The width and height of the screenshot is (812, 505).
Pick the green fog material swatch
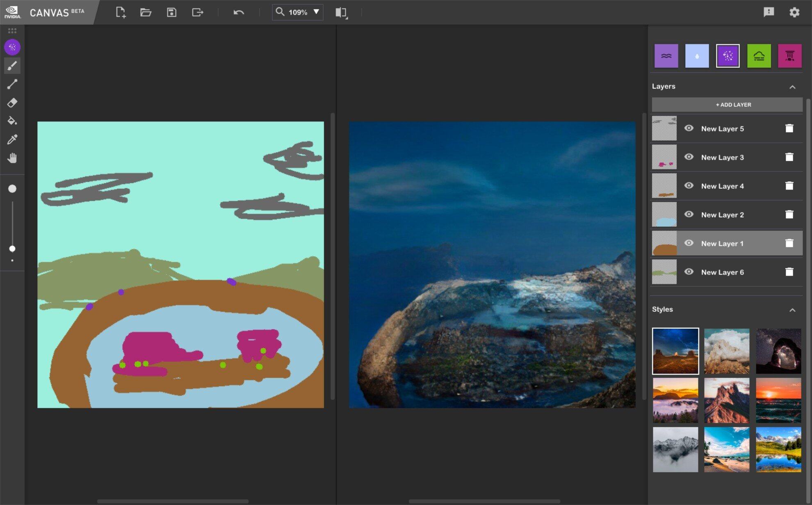coord(759,56)
